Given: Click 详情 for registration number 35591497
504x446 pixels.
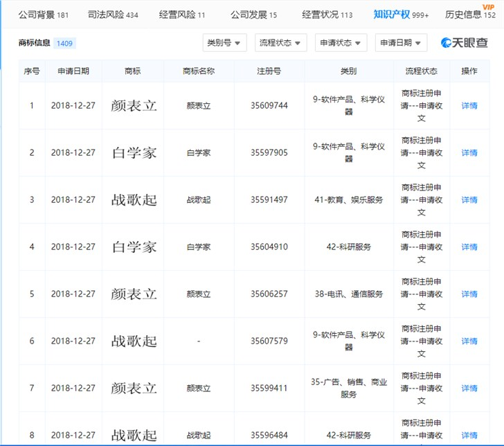Looking at the screenshot, I should tap(469, 200).
